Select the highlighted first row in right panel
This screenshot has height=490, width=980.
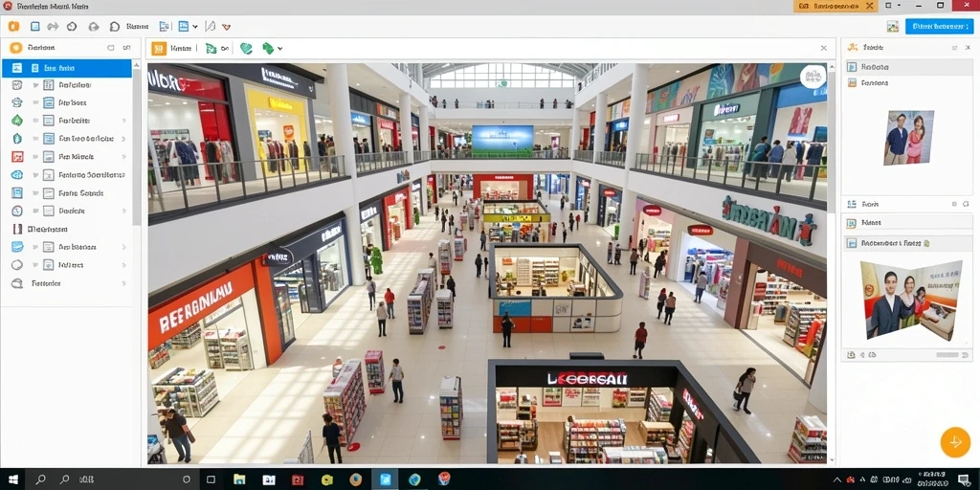point(909,66)
